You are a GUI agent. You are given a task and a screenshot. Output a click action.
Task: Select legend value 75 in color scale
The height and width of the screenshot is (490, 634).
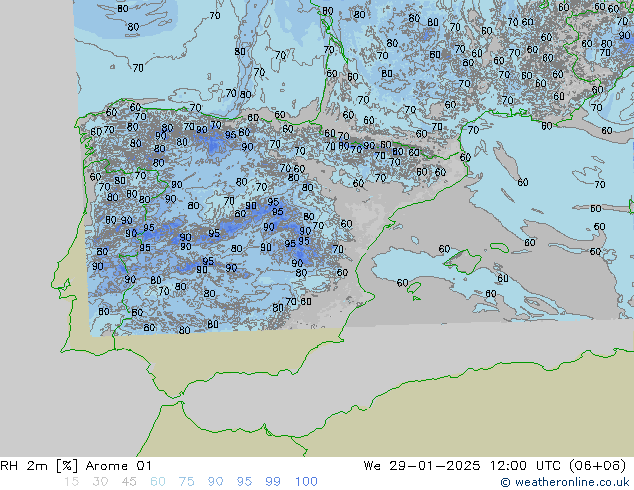click(186, 482)
